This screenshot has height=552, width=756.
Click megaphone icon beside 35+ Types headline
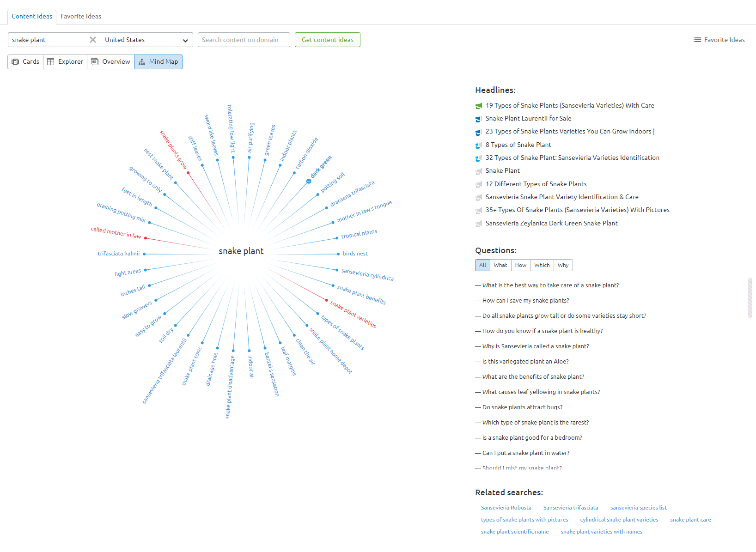[479, 211]
